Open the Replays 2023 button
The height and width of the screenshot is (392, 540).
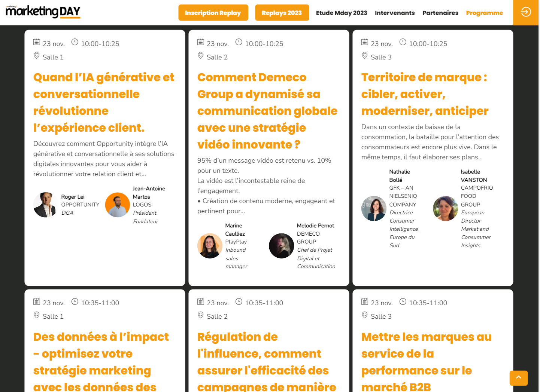point(282,13)
